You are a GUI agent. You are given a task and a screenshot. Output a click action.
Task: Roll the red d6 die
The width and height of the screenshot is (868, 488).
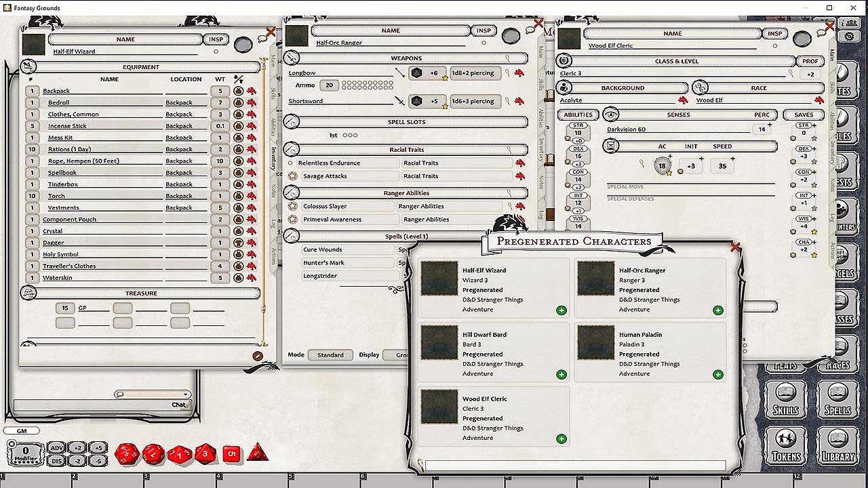point(232,453)
